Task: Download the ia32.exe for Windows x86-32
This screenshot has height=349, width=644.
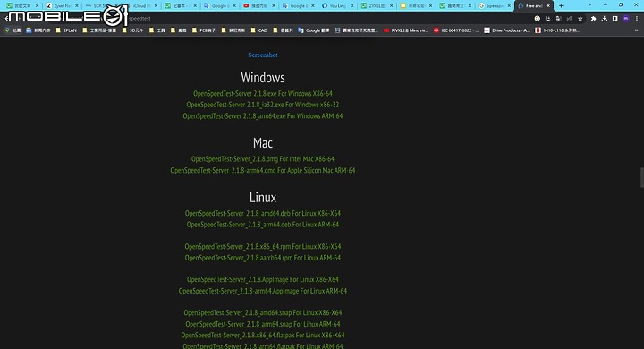Action: tap(263, 105)
